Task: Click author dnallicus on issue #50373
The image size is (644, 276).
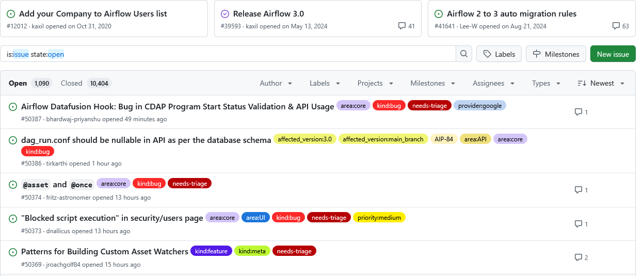Action: point(58,231)
